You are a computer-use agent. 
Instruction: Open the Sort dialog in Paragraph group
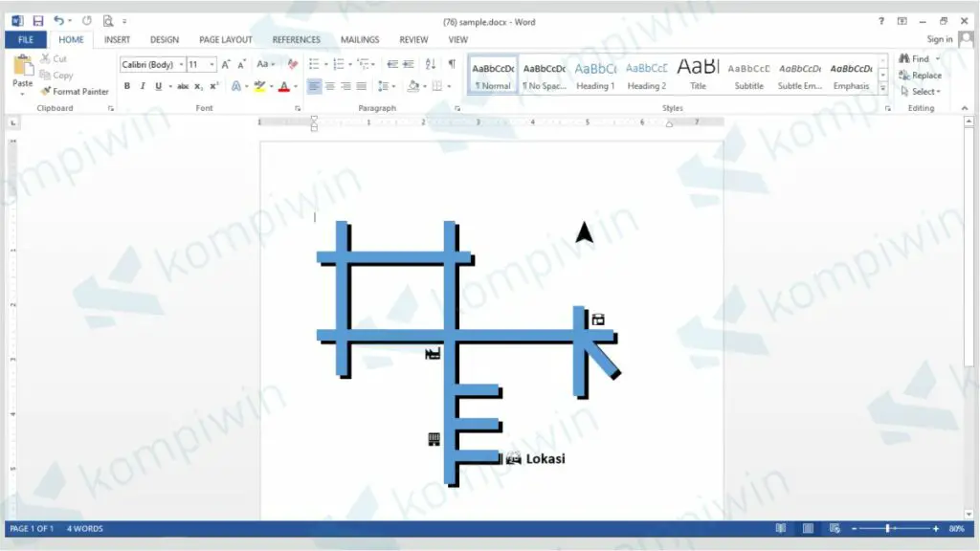[x=432, y=64]
